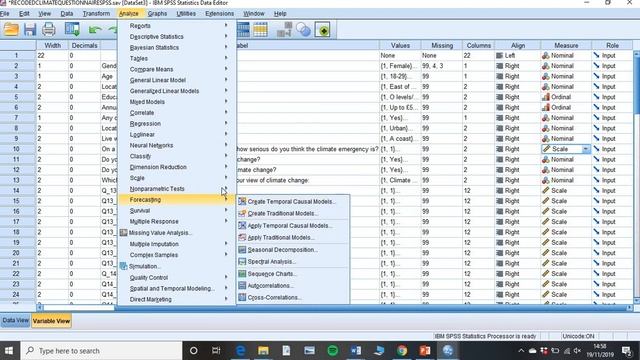Open Measure dropdown arrow in row 10
The height and width of the screenshot is (360, 640).
coord(586,149)
